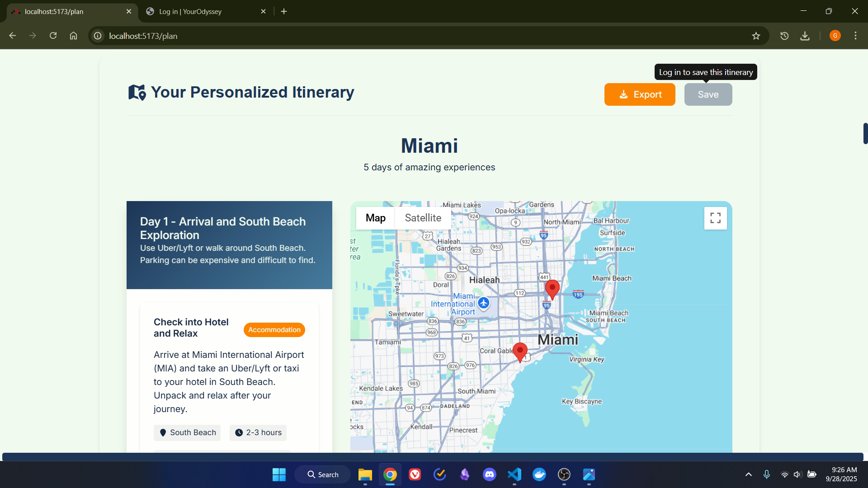The width and height of the screenshot is (868, 488).
Task: Open the Chrome downloads icon
Action: (805, 36)
